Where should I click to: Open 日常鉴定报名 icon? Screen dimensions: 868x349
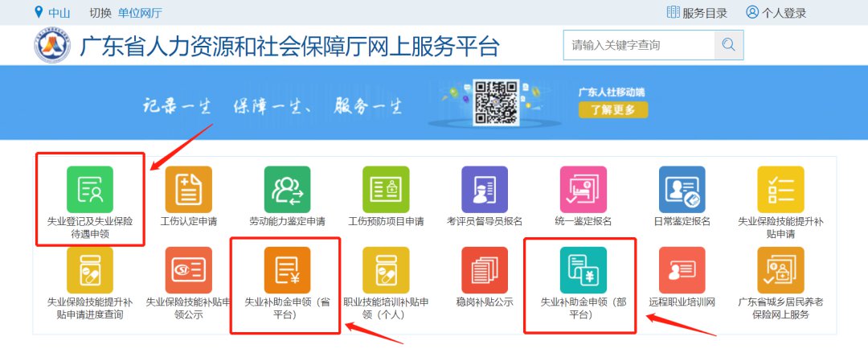click(682, 190)
